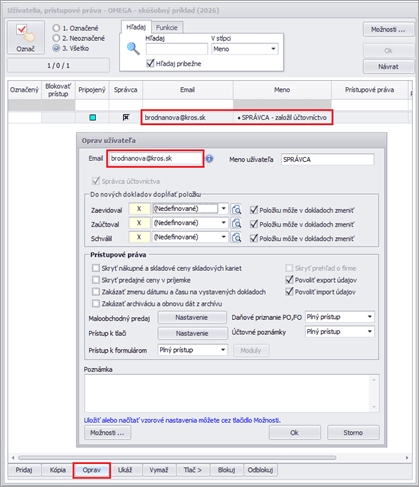Enable Skryť predajné ceny v príjemke checkbox
The width and height of the screenshot is (419, 487).
pyautogui.click(x=96, y=280)
